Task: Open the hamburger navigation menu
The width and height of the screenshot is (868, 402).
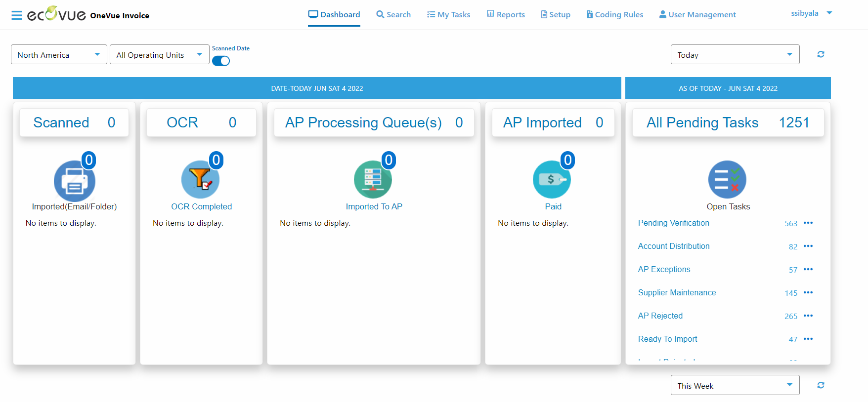Action: [x=17, y=15]
